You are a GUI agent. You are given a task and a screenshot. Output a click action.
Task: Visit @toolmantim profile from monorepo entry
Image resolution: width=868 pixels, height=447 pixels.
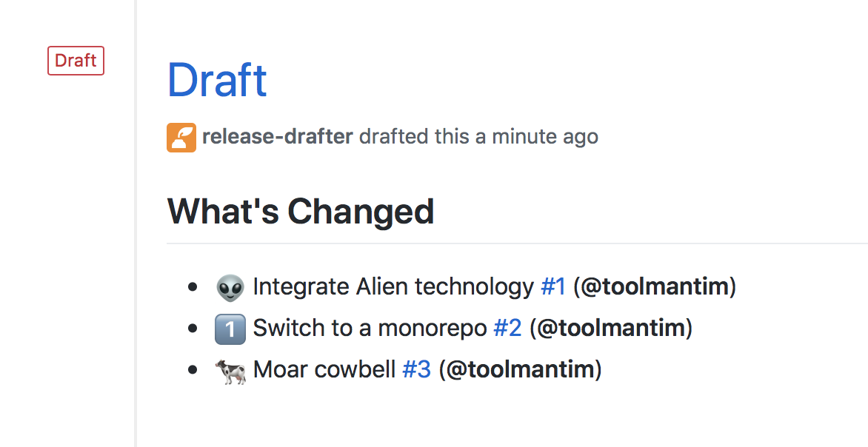coord(609,328)
